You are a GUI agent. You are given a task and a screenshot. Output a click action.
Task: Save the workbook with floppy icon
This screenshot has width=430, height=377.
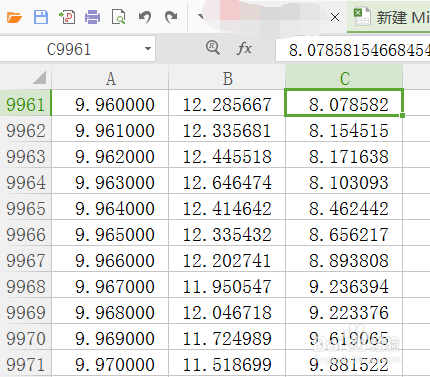click(x=41, y=17)
